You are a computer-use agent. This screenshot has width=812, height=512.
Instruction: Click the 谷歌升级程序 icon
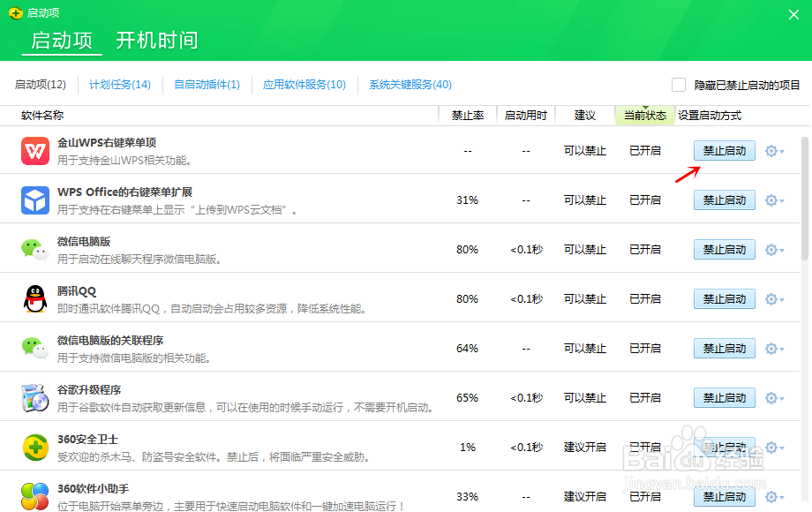[x=34, y=397]
